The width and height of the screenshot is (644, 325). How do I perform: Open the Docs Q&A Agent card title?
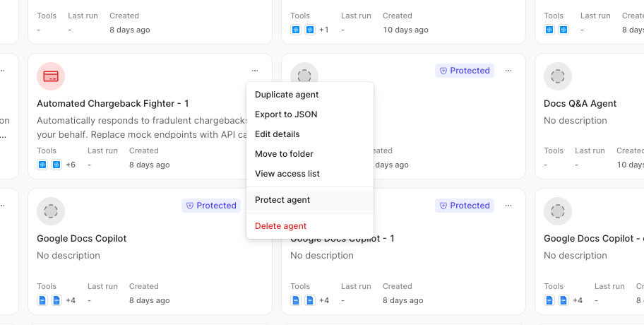[x=580, y=103]
